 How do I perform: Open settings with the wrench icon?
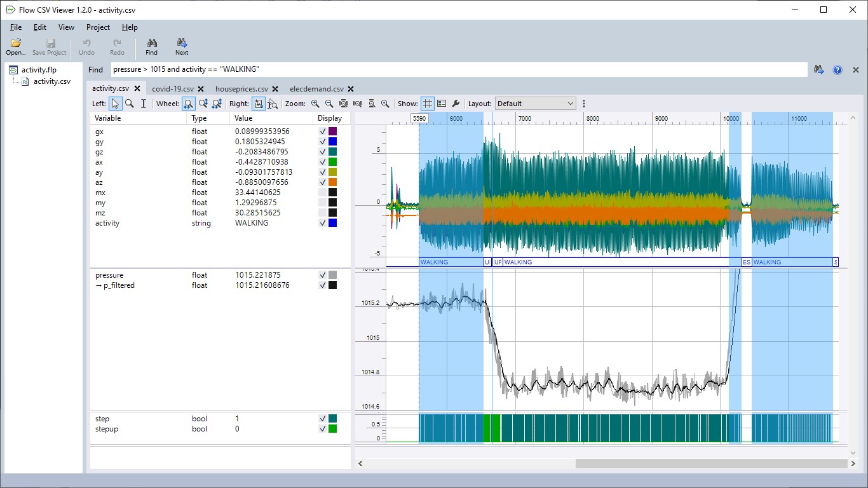tap(456, 104)
